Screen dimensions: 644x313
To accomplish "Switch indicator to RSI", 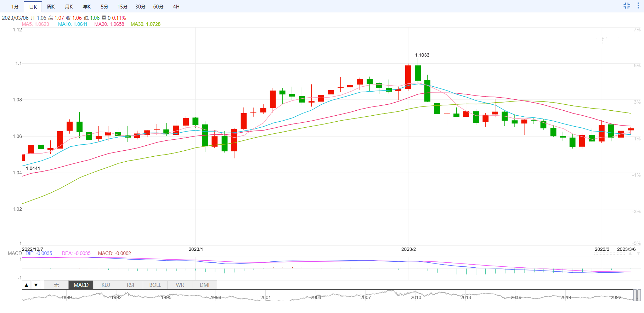I will pos(130,285).
